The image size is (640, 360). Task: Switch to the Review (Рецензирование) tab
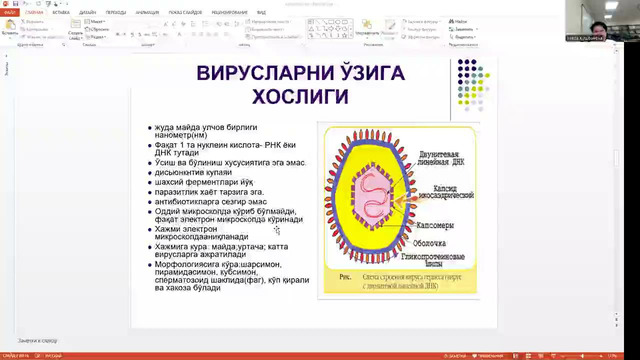coord(230,13)
